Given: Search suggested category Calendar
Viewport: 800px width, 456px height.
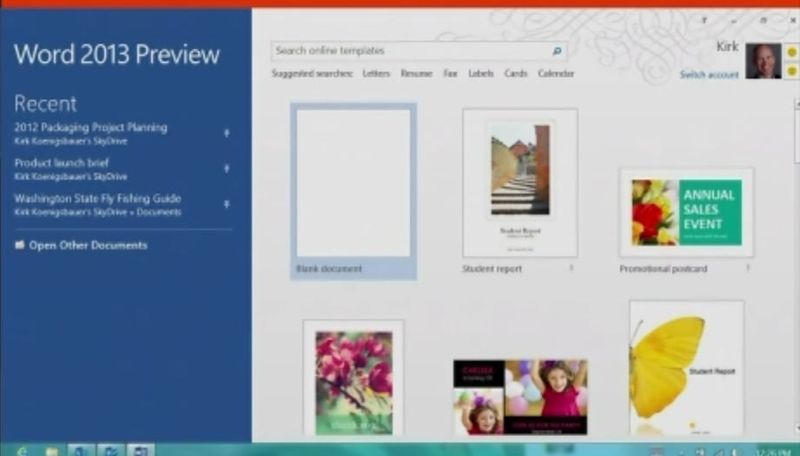Looking at the screenshot, I should point(556,73).
